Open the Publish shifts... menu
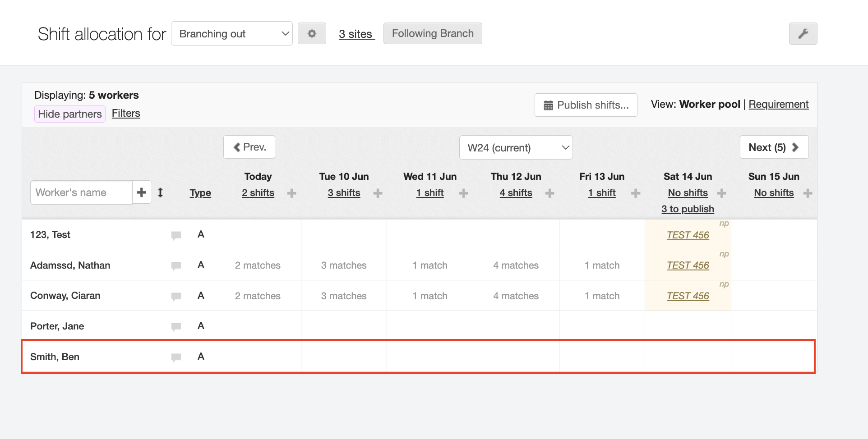The image size is (868, 439). [x=586, y=105]
